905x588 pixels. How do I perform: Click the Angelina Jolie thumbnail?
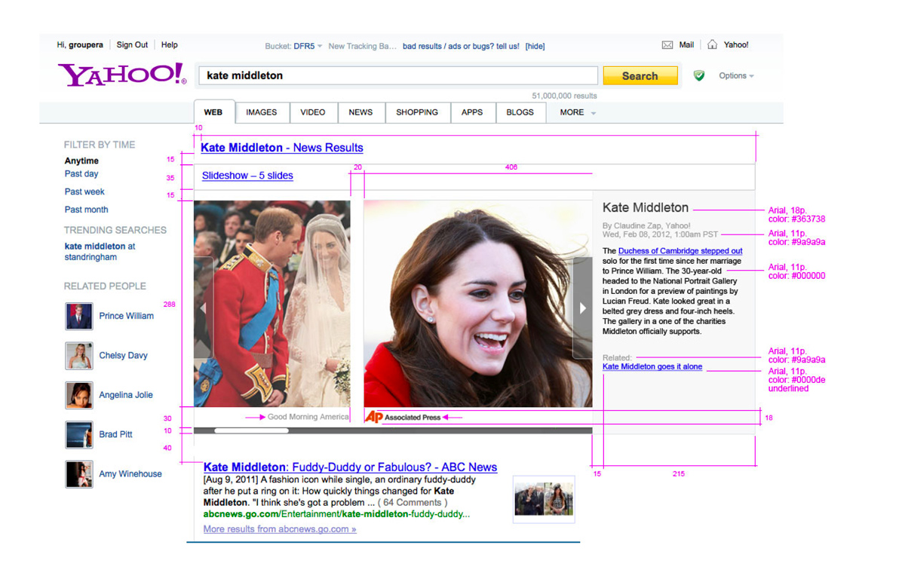[79, 395]
